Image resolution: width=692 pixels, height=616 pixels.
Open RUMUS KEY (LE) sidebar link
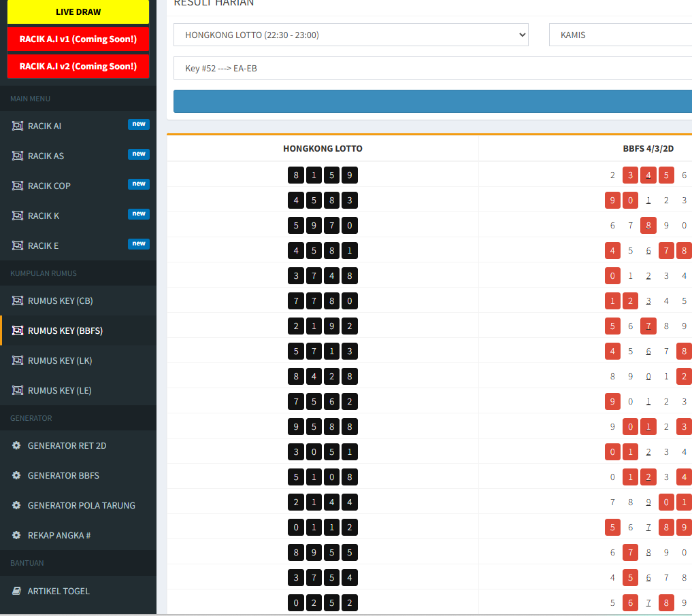point(78,391)
